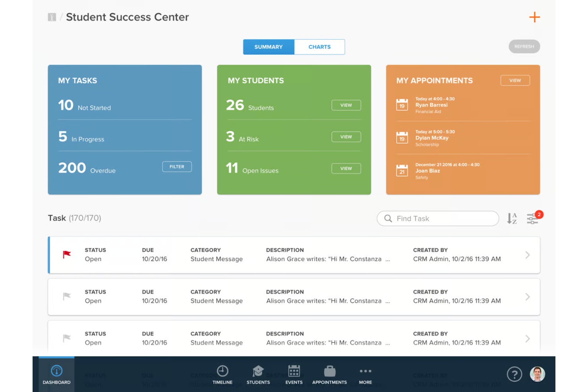
Task: Click VIEW next to 3 At Risk students
Action: [x=346, y=137]
